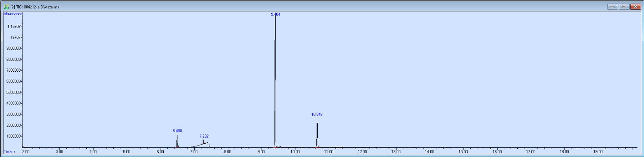Click the 5000000 abundance tick value
The height and width of the screenshot is (157, 644).
(14, 93)
